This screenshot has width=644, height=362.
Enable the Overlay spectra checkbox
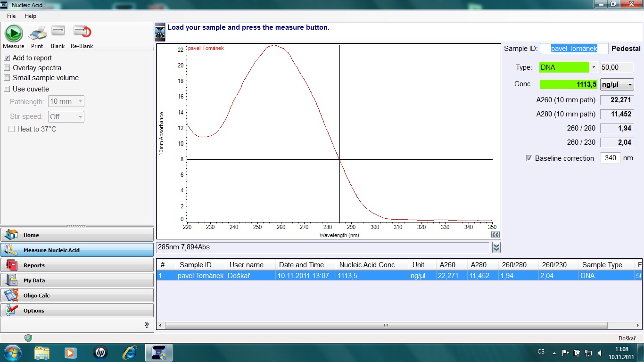7,68
